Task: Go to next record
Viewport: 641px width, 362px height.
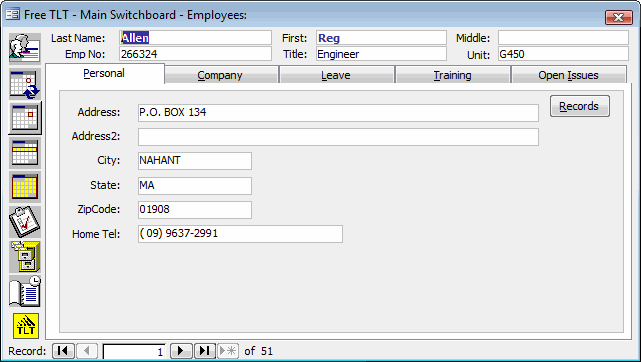Action: click(181, 351)
